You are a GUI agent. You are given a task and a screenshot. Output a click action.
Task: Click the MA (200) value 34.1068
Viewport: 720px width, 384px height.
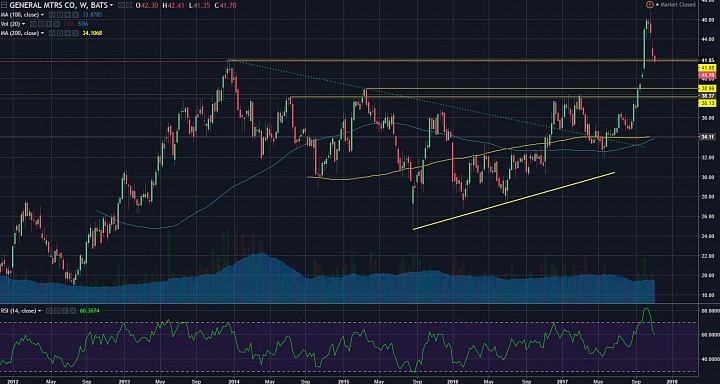click(x=92, y=33)
